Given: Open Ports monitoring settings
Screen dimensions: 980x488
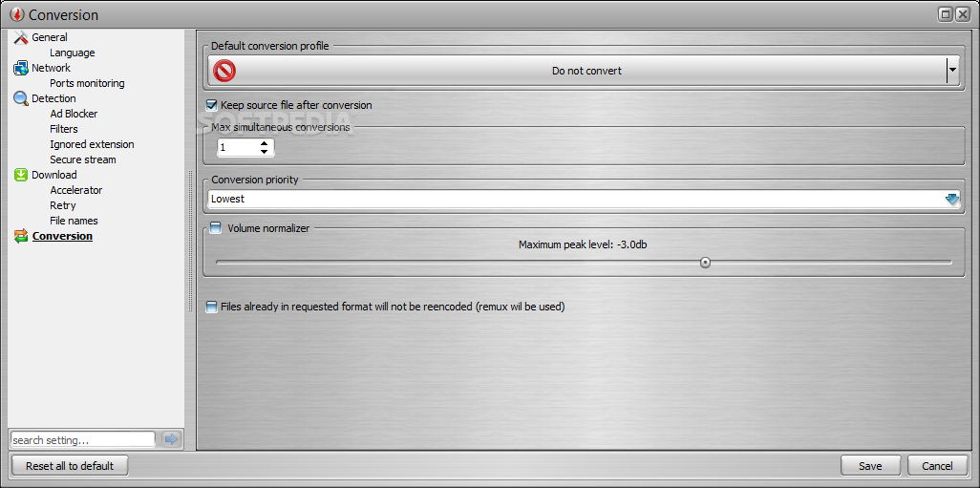Looking at the screenshot, I should [x=87, y=83].
